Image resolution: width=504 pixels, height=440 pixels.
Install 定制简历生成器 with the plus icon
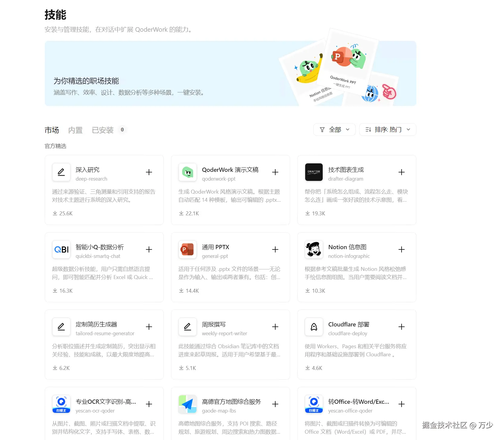coord(149,327)
